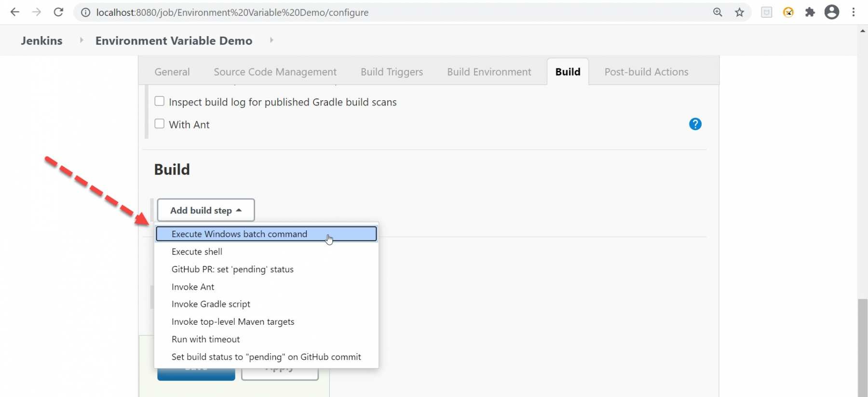Image resolution: width=868 pixels, height=397 pixels.
Task: Click the browser forward arrow
Action: point(37,12)
